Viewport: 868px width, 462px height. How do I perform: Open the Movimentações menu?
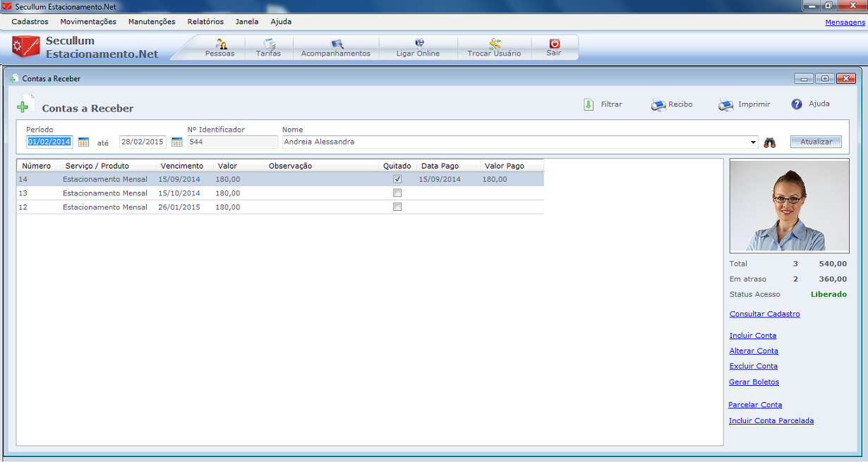88,22
